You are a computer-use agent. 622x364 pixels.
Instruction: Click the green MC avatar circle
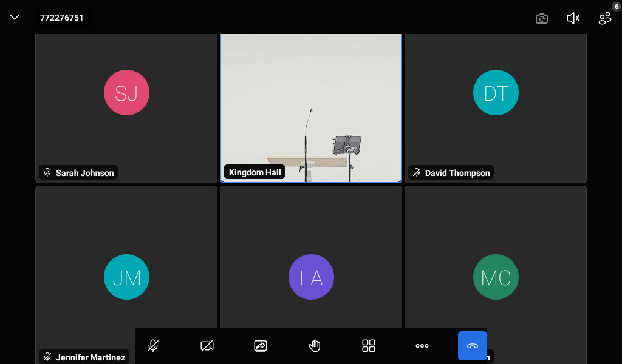point(496,277)
